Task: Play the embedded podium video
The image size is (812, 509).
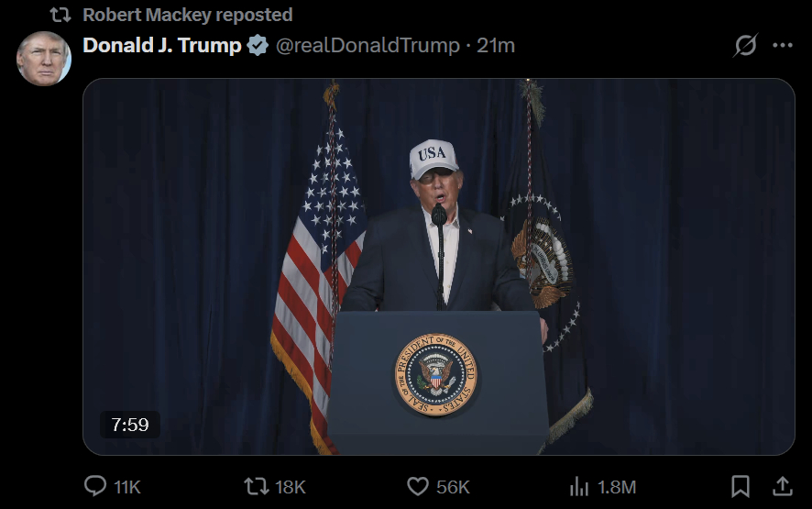Action: coord(438,266)
